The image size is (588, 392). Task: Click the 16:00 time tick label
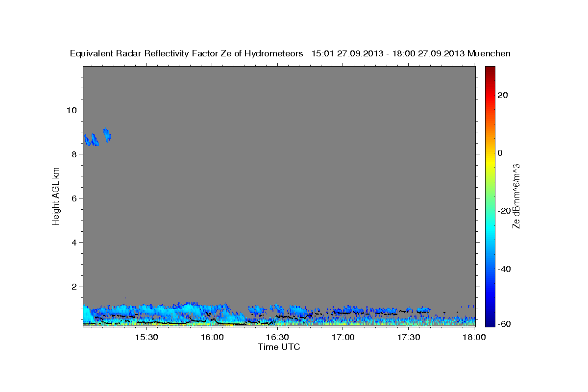(212, 338)
